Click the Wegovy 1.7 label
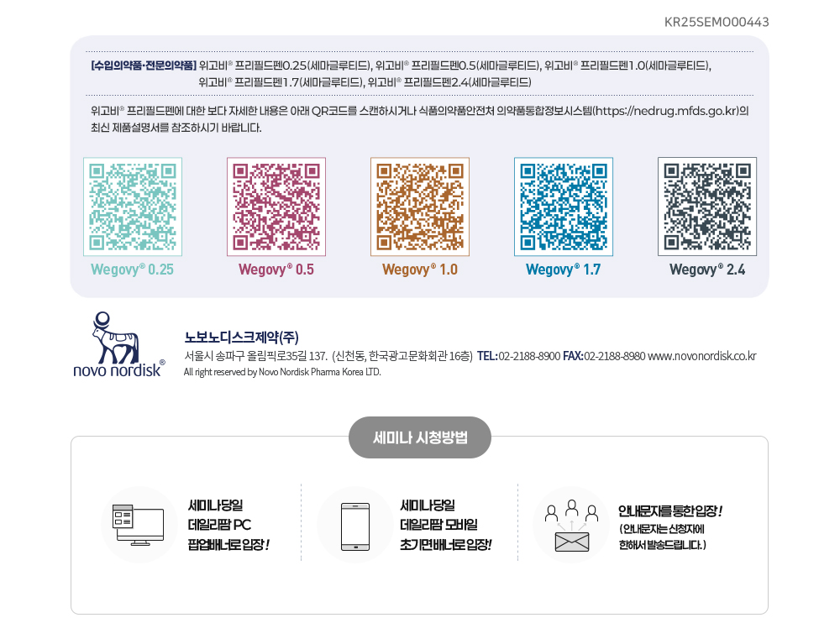The width and height of the screenshot is (840, 644). pyautogui.click(x=564, y=270)
